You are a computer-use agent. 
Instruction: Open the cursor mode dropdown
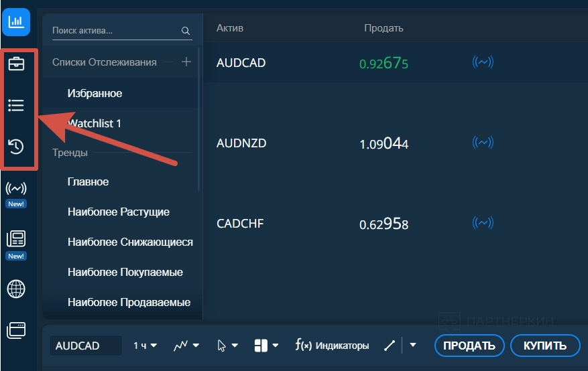[x=227, y=345]
